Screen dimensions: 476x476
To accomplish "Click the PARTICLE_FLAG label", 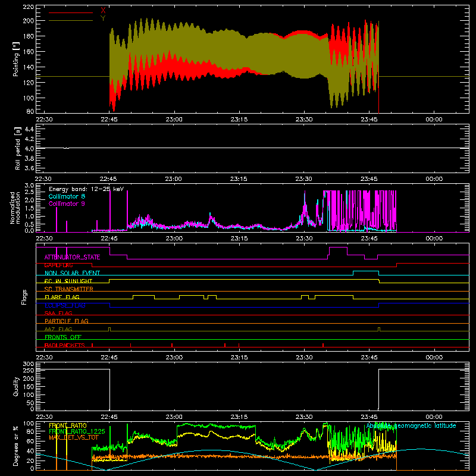I will tap(67, 321).
